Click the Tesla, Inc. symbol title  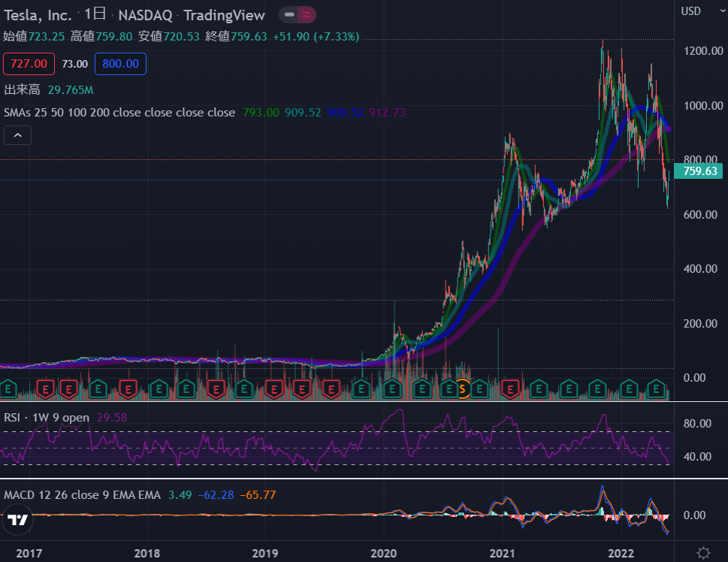(38, 15)
